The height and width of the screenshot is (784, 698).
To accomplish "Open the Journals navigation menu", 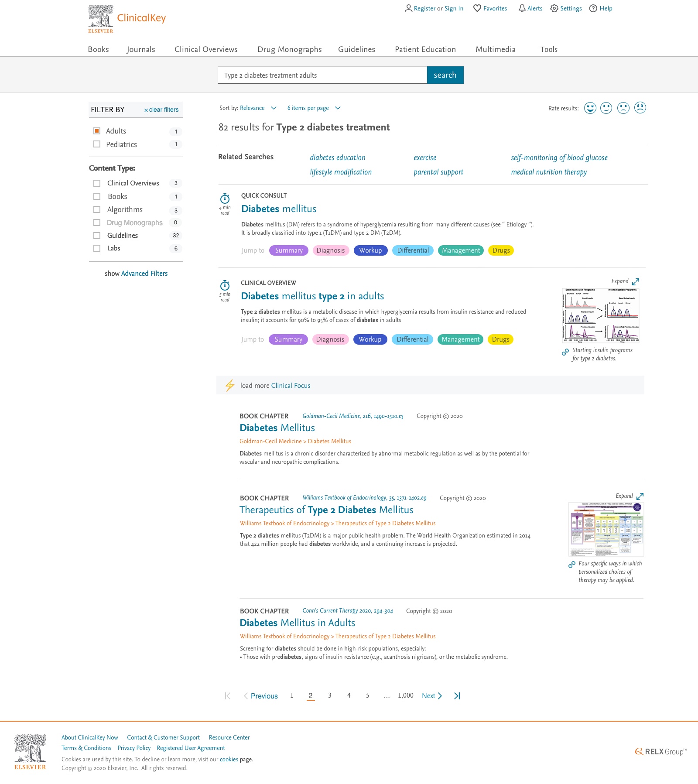I will 141,49.
